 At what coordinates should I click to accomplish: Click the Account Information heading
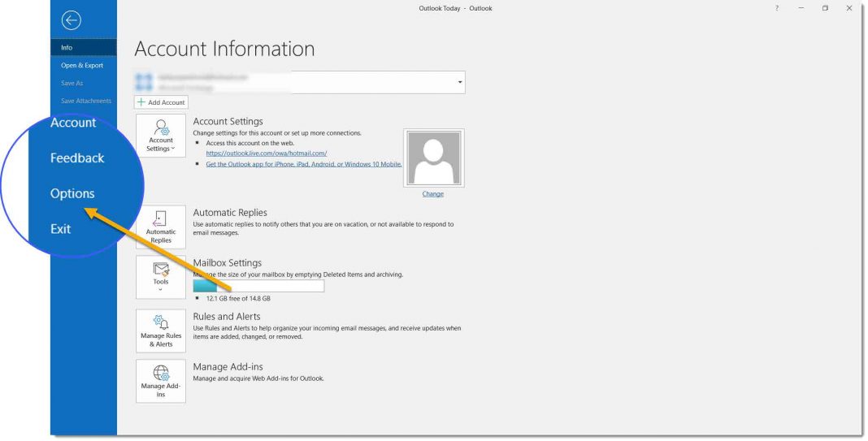tap(224, 49)
